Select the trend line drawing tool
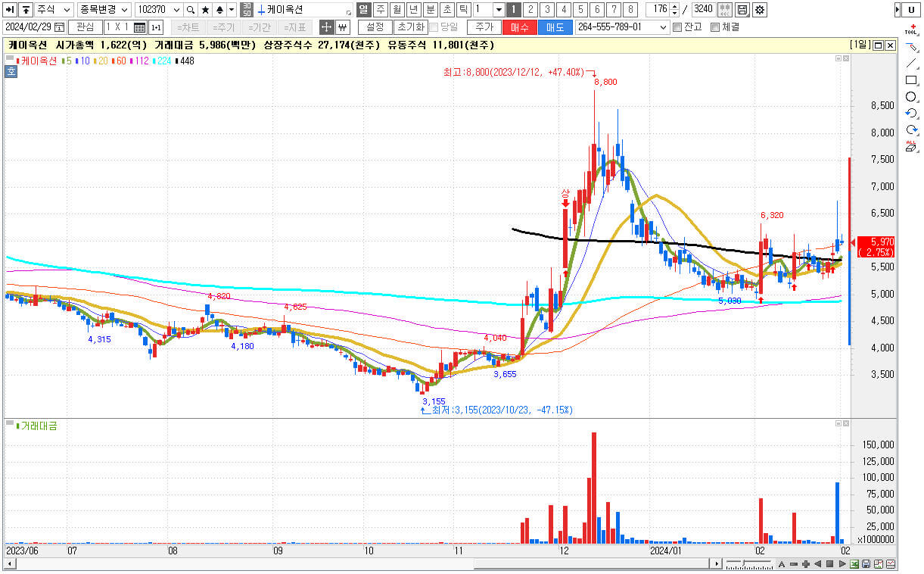 coord(911,64)
